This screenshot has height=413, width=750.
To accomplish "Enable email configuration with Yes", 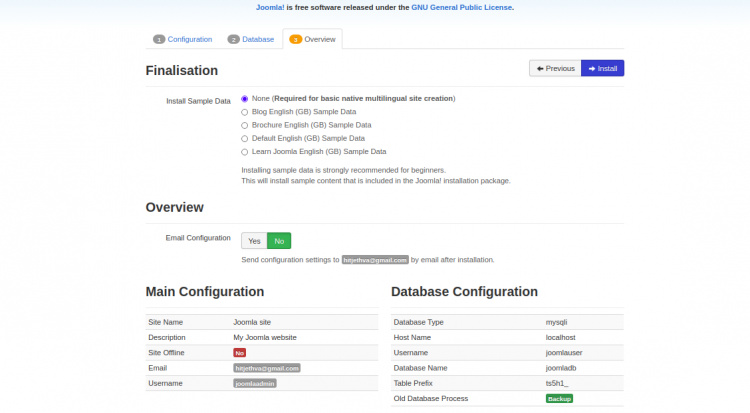I will coord(254,241).
